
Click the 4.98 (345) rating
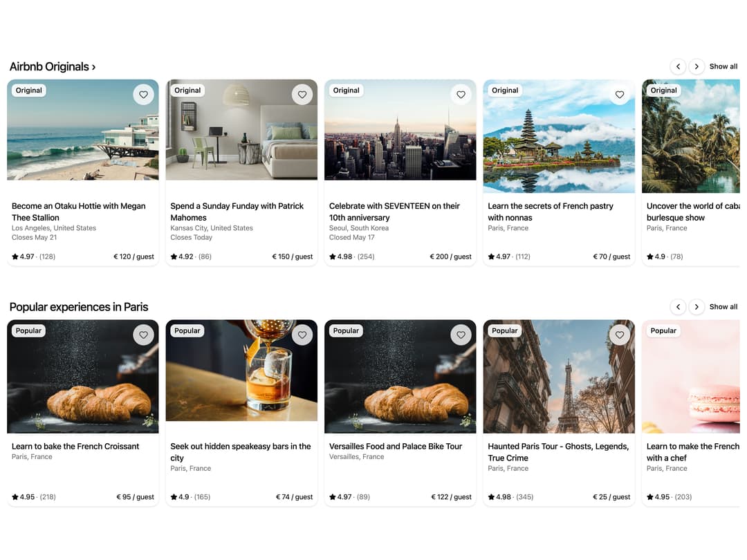[510, 497]
